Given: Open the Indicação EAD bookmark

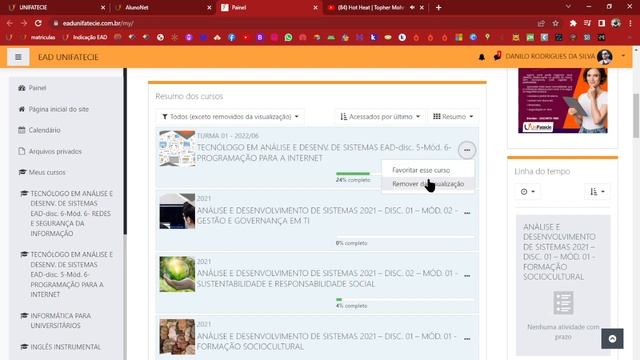Looking at the screenshot, I should click(x=85, y=38).
